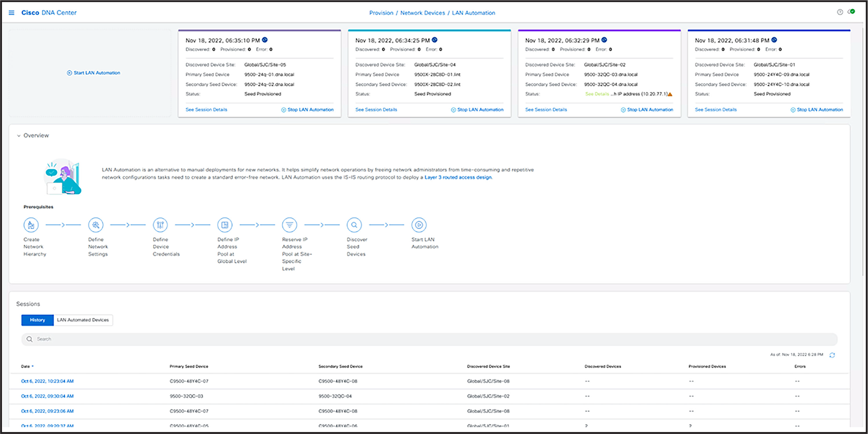Open Oct 6, 2022, 10:23:04 AM session

tap(47, 381)
